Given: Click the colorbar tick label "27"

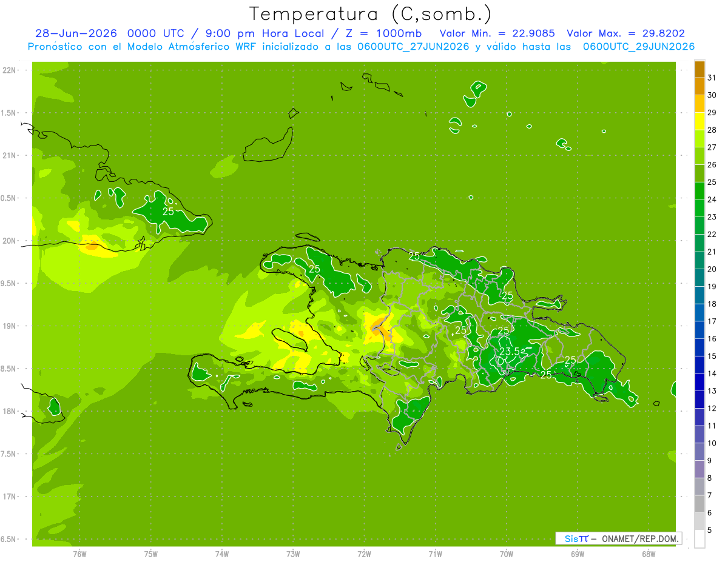Looking at the screenshot, I should click(x=712, y=147).
